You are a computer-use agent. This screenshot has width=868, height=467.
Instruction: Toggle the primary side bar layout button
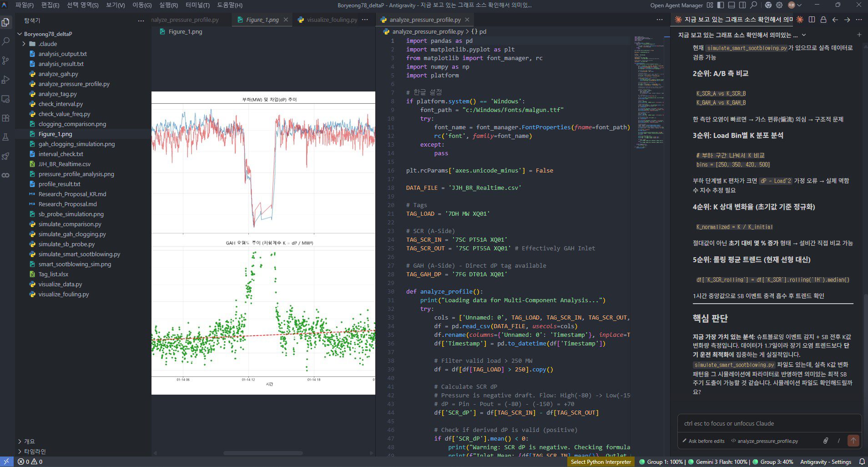tap(720, 5)
